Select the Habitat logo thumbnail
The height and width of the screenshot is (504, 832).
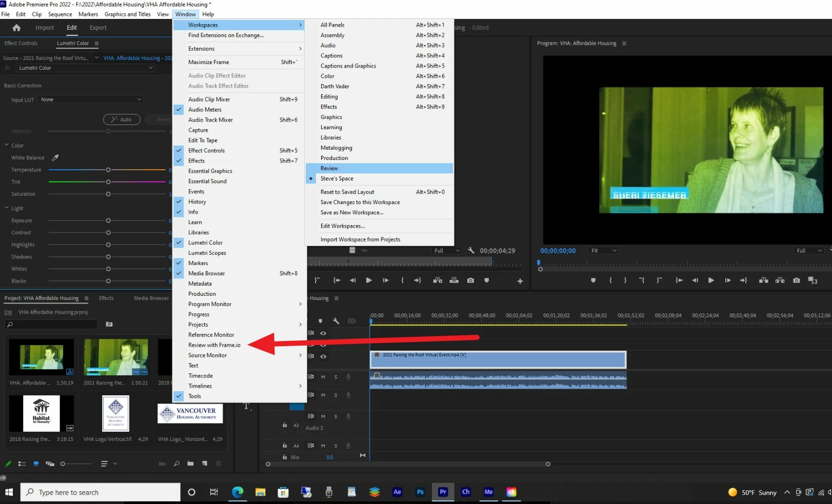coord(42,413)
